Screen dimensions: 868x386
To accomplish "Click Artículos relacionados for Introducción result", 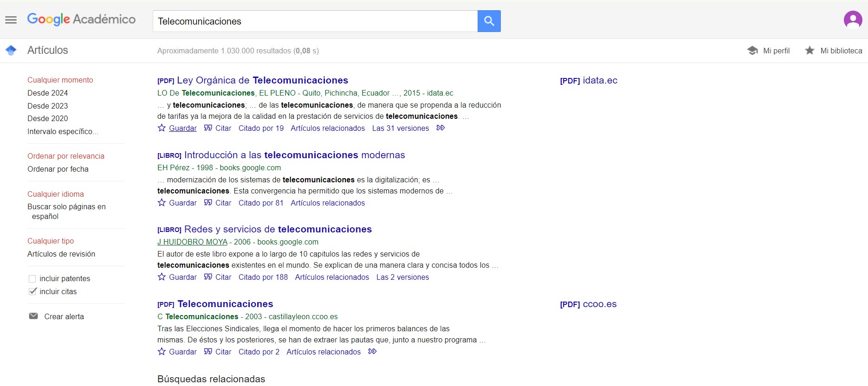I will pyautogui.click(x=328, y=203).
